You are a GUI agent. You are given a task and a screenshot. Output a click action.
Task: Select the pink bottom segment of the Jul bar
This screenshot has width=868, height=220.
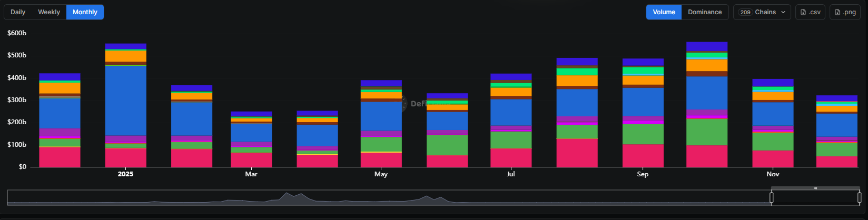(510, 158)
